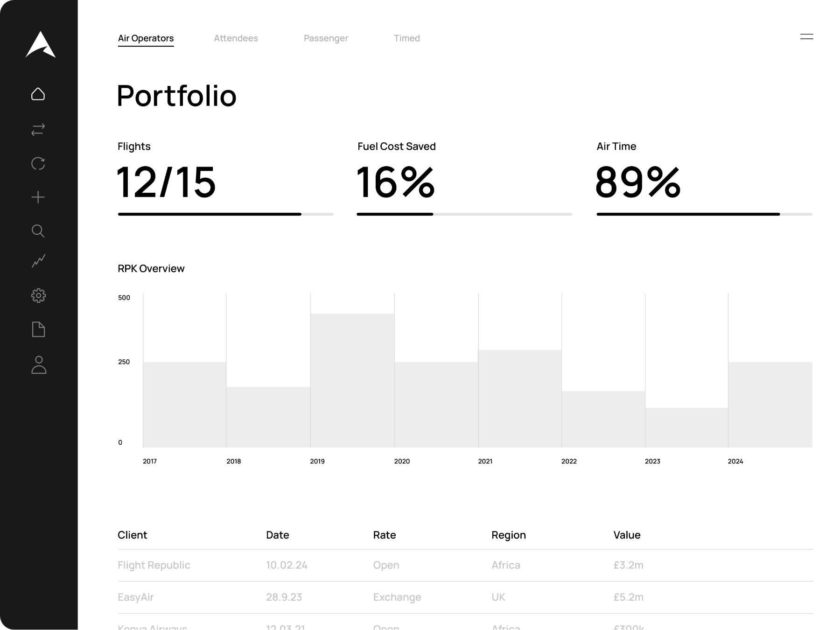Select the Passenger tab
This screenshot has height=630, width=840.
[x=326, y=38]
